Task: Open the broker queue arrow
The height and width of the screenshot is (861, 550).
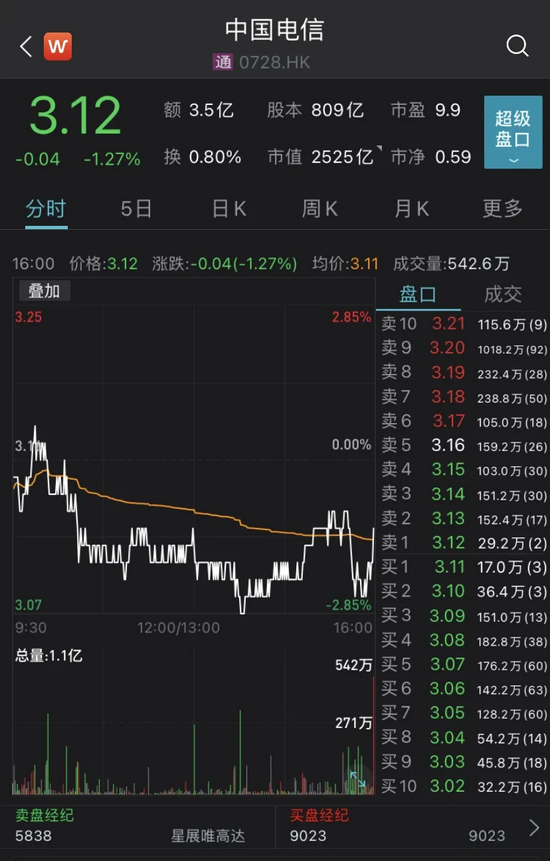Action: [534, 828]
